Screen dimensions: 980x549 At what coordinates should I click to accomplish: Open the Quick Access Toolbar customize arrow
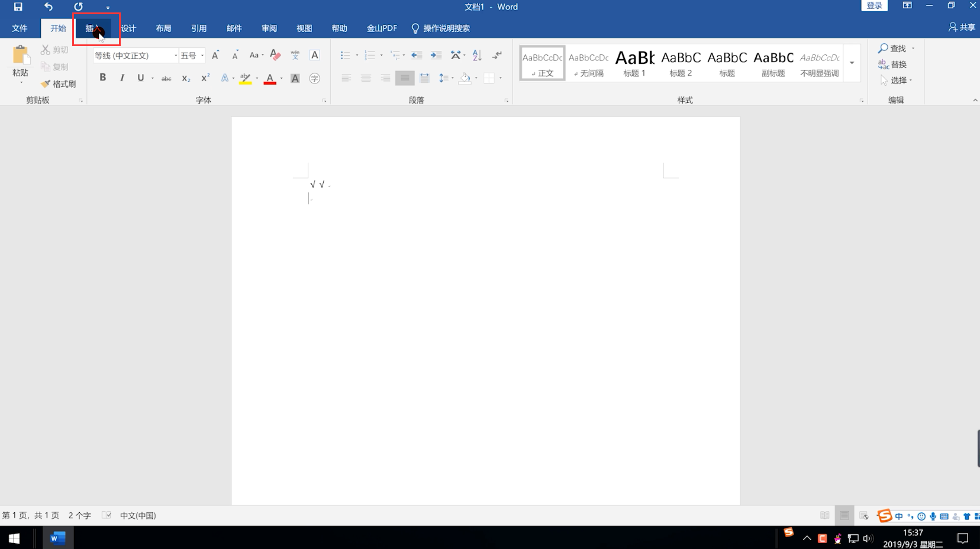click(x=108, y=8)
